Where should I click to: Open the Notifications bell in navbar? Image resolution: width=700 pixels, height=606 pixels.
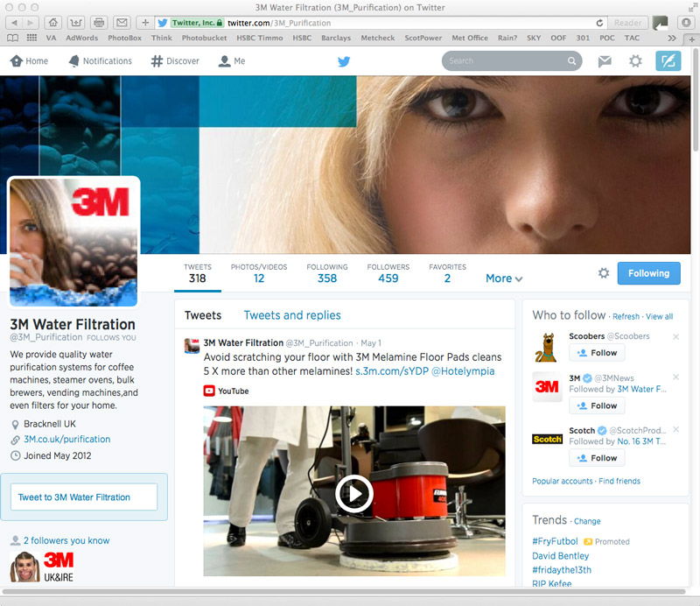point(74,61)
